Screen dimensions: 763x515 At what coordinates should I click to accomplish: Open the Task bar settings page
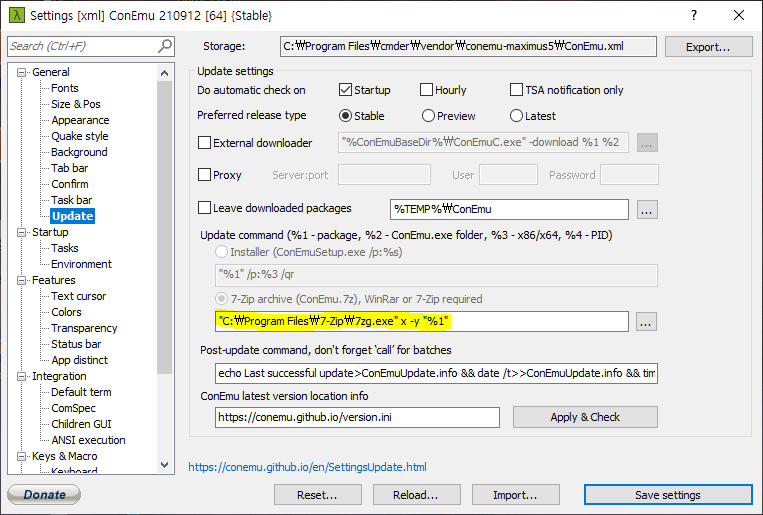(72, 200)
